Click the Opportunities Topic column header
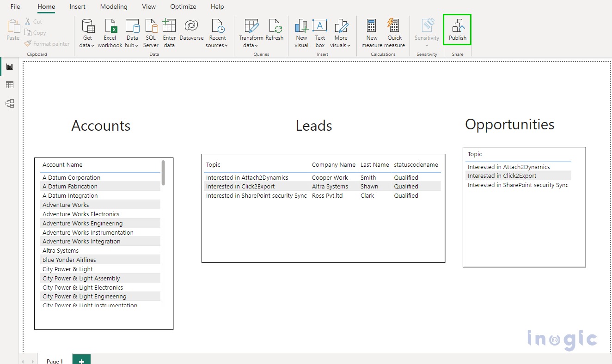Image resolution: width=612 pixels, height=364 pixels. tap(475, 154)
